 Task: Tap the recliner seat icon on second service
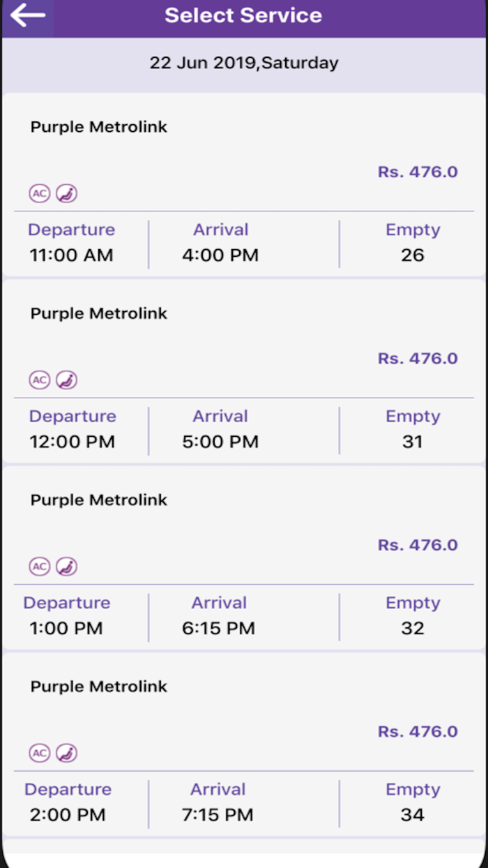point(66,380)
